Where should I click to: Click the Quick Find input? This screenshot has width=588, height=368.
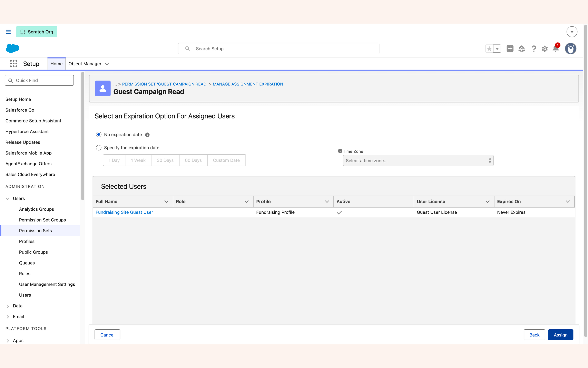click(x=39, y=80)
